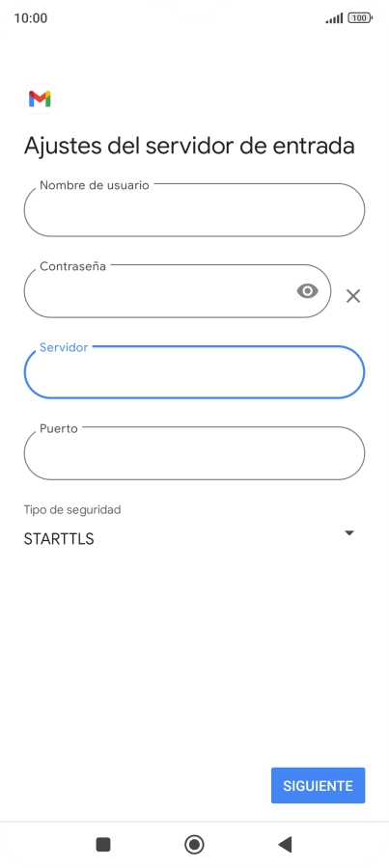Tap the Ajustes del servidor de entrada heading
Screen dimensions: 389x868
pyautogui.click(x=189, y=147)
